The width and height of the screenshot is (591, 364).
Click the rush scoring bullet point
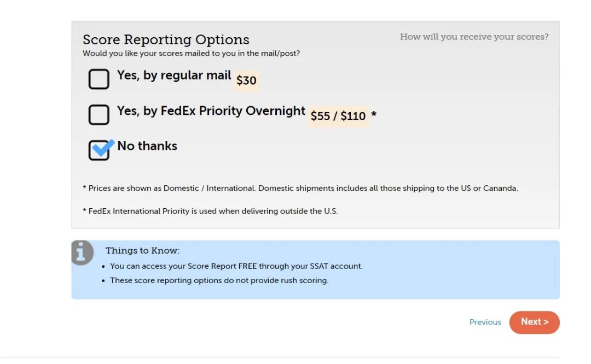click(219, 280)
